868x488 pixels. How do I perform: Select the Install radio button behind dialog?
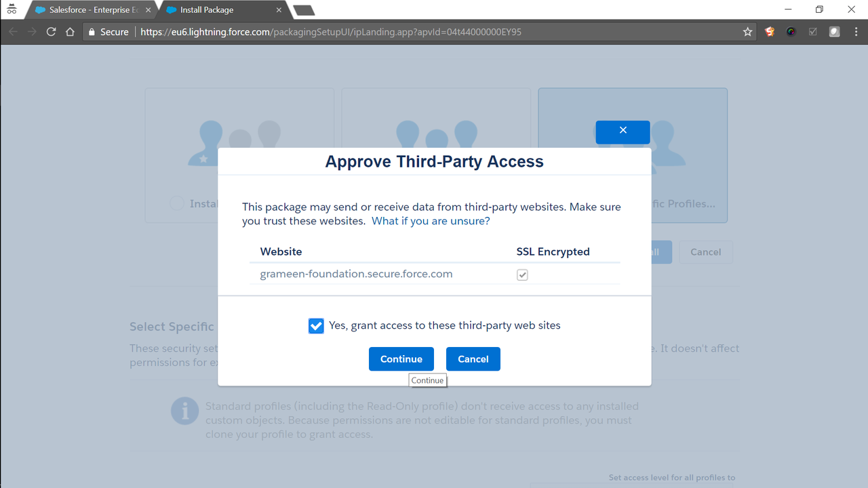pos(176,203)
